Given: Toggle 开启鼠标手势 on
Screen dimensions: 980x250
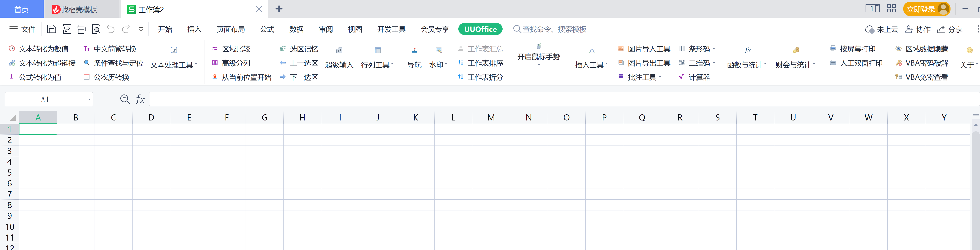Looking at the screenshot, I should click(538, 56).
